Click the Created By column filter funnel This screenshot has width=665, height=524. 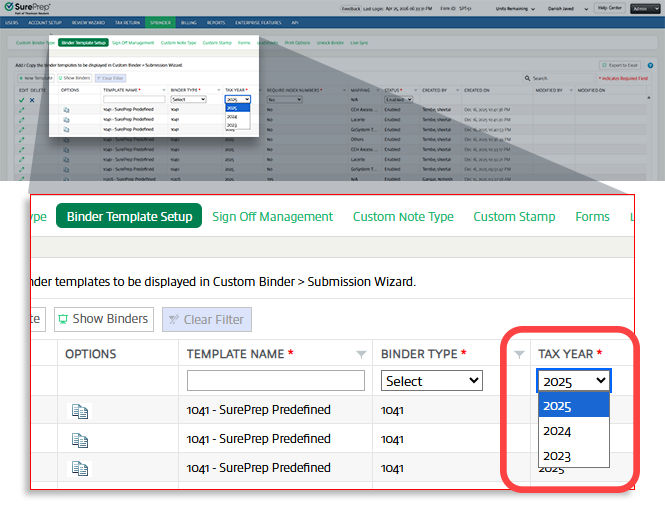pyautogui.click(x=457, y=90)
